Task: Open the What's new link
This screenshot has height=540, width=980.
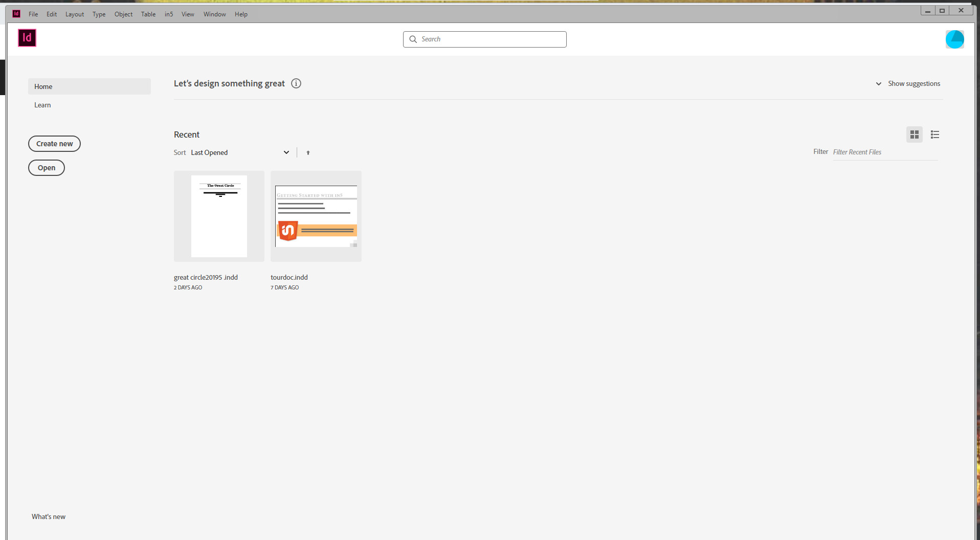Action: point(49,516)
